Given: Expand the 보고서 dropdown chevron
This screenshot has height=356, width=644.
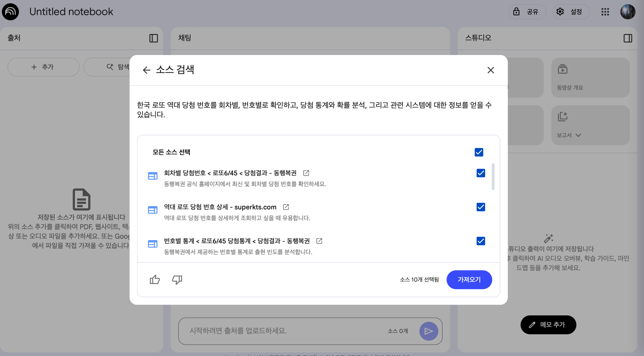Looking at the screenshot, I should pos(578,135).
